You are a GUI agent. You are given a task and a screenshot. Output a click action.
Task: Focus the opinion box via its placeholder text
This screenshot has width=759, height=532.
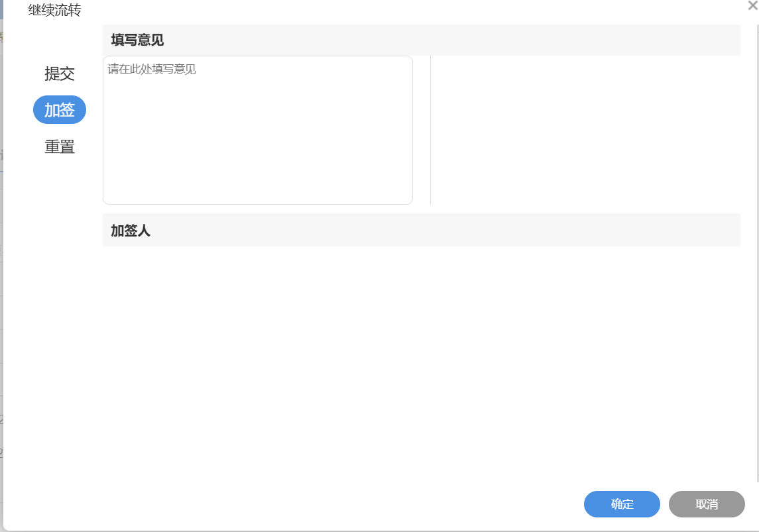152,69
